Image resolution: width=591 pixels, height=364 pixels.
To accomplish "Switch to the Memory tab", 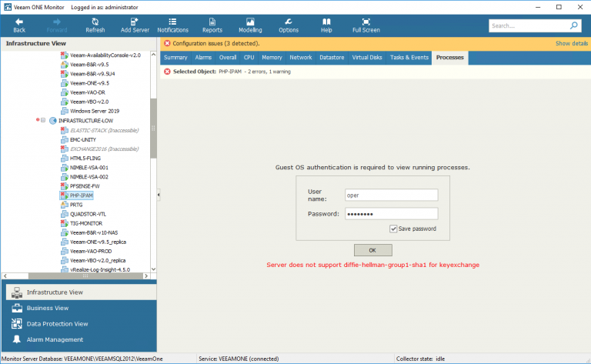I will click(x=272, y=58).
